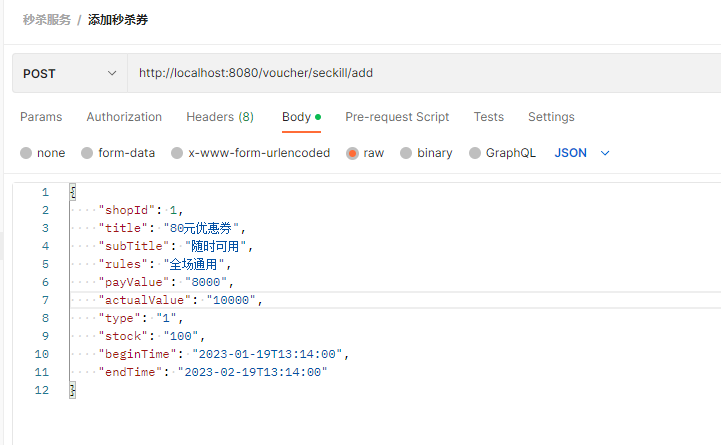Viewport: 721px width, 445px height.
Task: Select the none body type radio
Action: (x=27, y=153)
